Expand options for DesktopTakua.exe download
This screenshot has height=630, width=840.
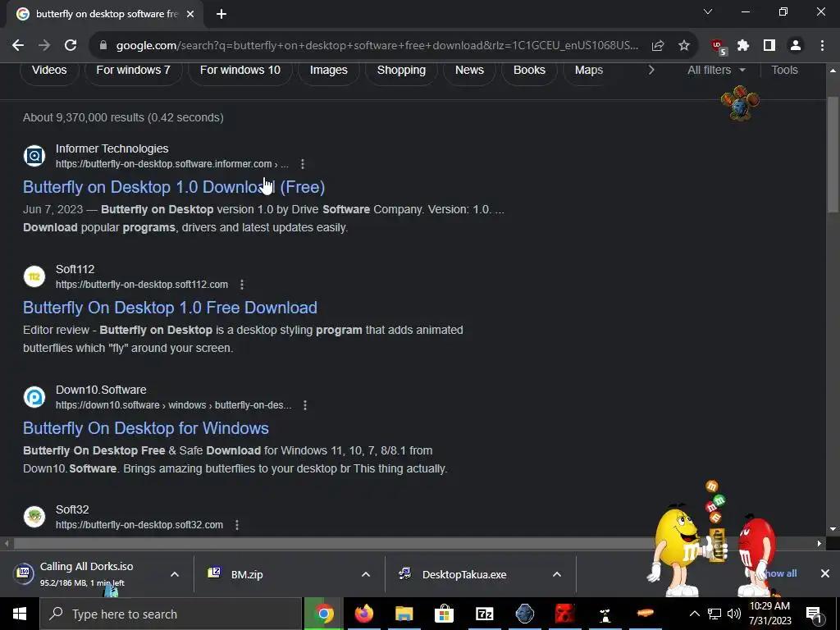557,574
